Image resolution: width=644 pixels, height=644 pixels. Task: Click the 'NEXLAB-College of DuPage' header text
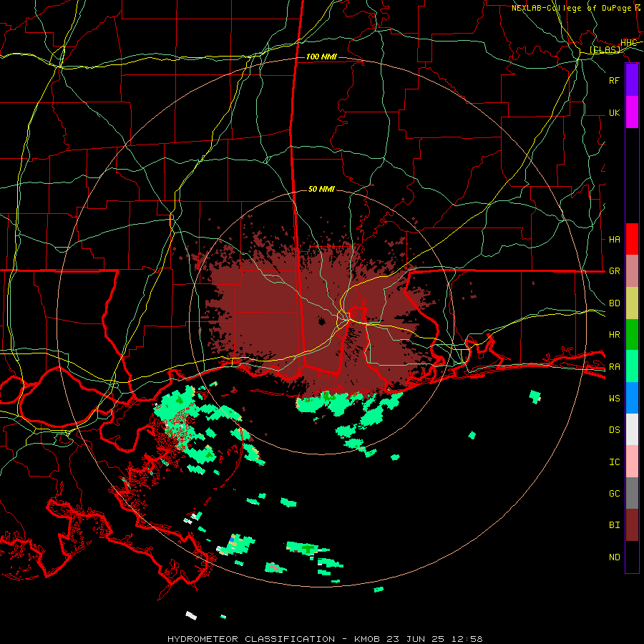click(571, 8)
